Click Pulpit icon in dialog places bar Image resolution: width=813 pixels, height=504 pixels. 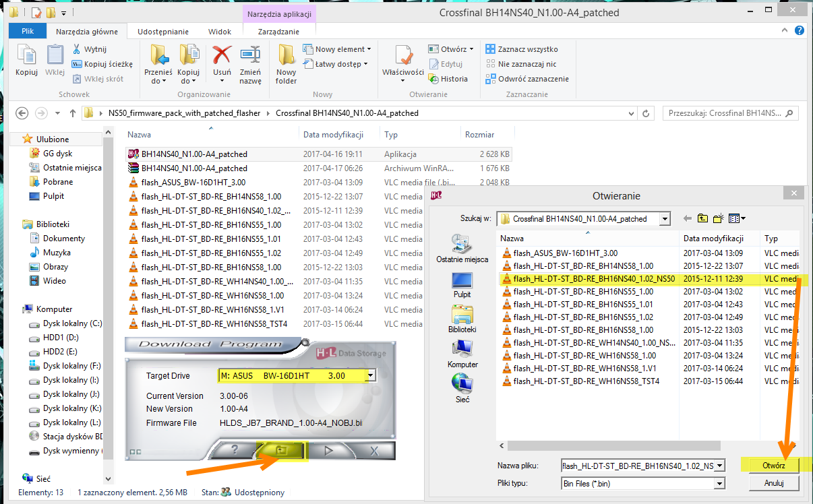[x=462, y=285]
